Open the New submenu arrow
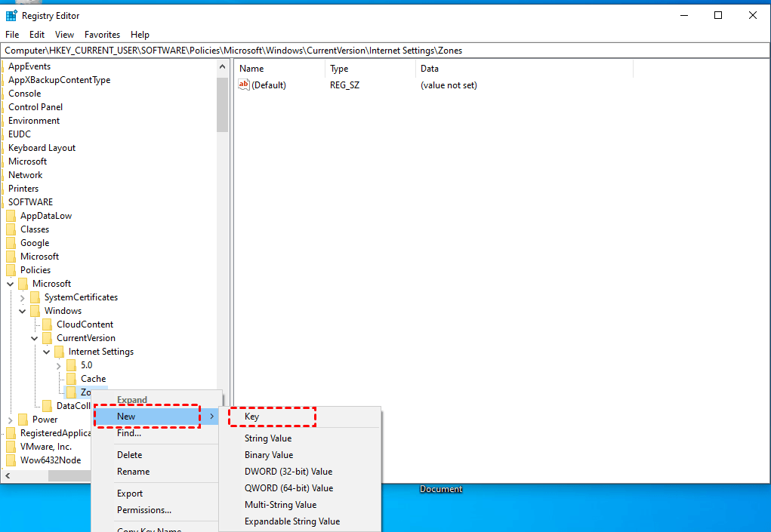Screen dimensions: 771x532 pos(212,417)
